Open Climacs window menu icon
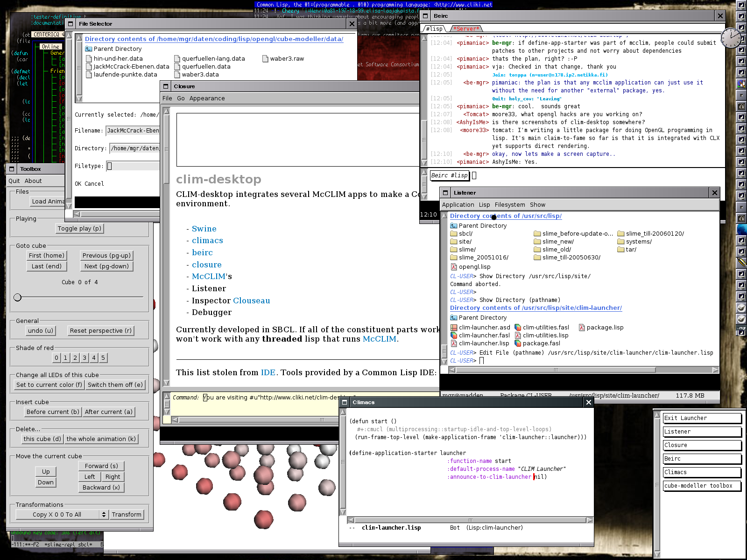This screenshot has width=747, height=560. [345, 402]
